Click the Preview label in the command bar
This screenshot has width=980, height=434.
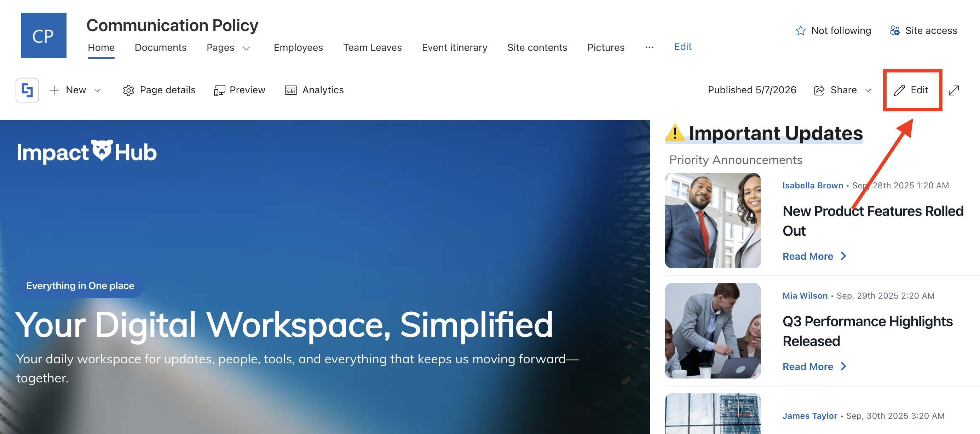pos(247,90)
